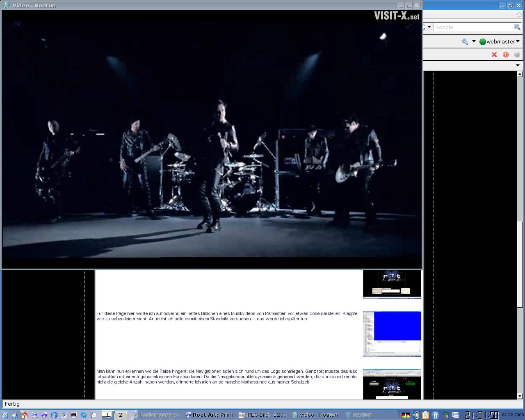Expand the tab list dropdown arrow
The width and height of the screenshot is (525, 420).
(x=518, y=65)
